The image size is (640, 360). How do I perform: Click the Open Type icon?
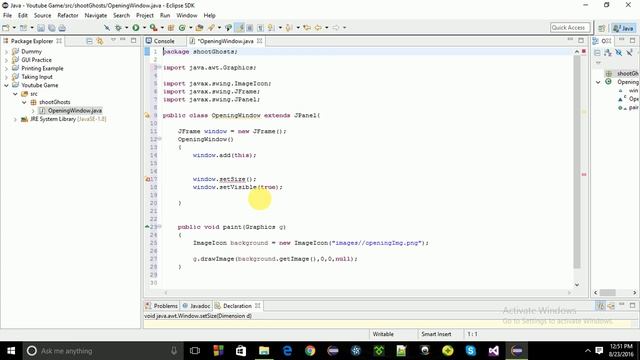click(199, 28)
